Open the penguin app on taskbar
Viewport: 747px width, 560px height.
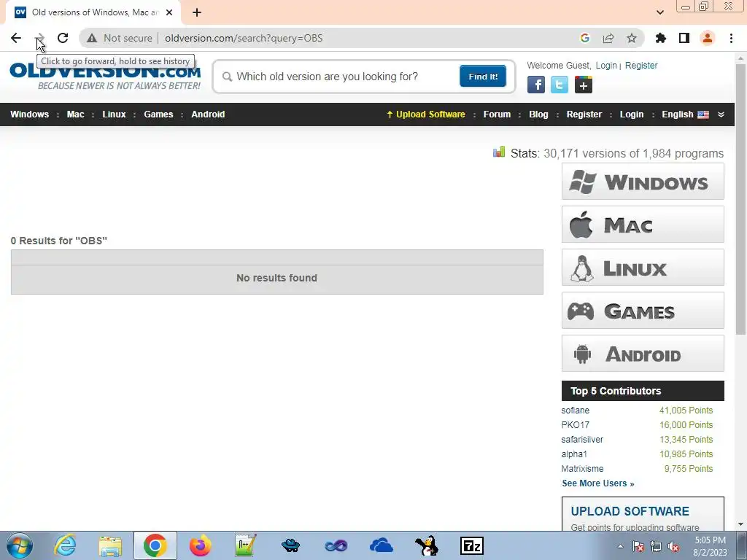click(x=426, y=545)
